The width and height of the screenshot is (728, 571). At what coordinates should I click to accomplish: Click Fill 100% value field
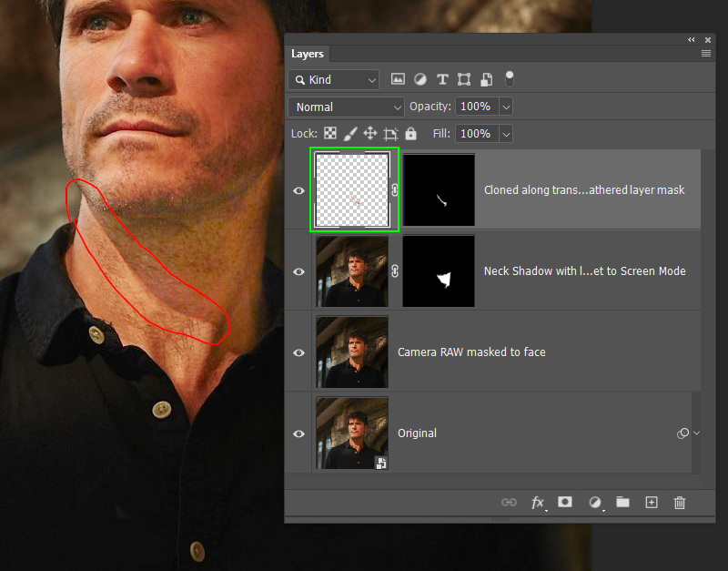click(477, 134)
